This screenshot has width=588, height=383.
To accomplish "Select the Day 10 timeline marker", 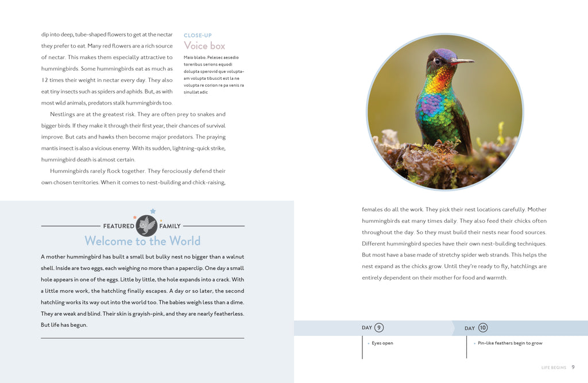I will coord(476,328).
